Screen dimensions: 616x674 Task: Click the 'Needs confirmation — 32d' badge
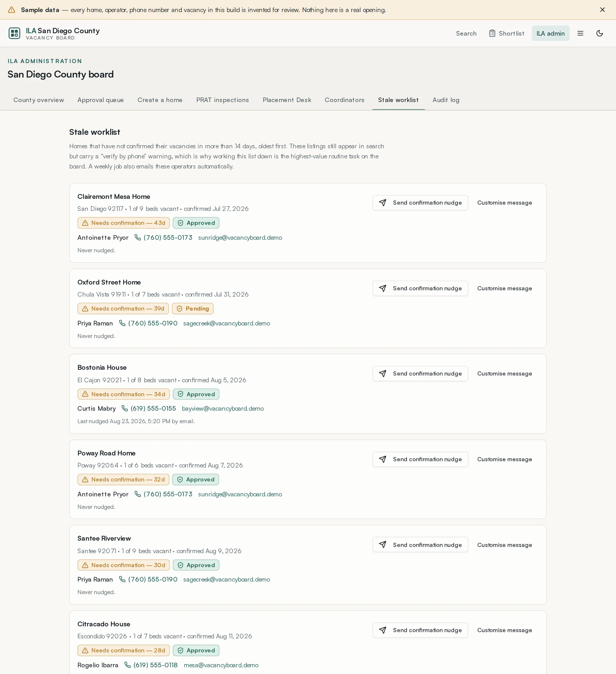(123, 479)
